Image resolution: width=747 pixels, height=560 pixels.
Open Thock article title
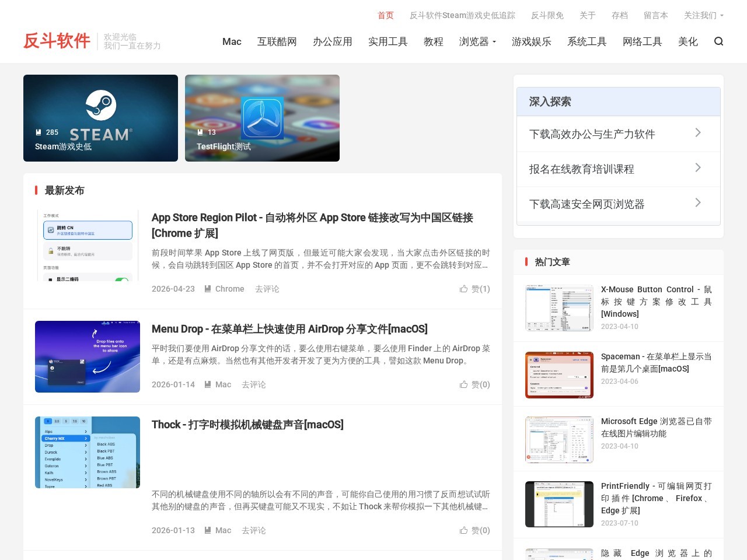(x=247, y=425)
